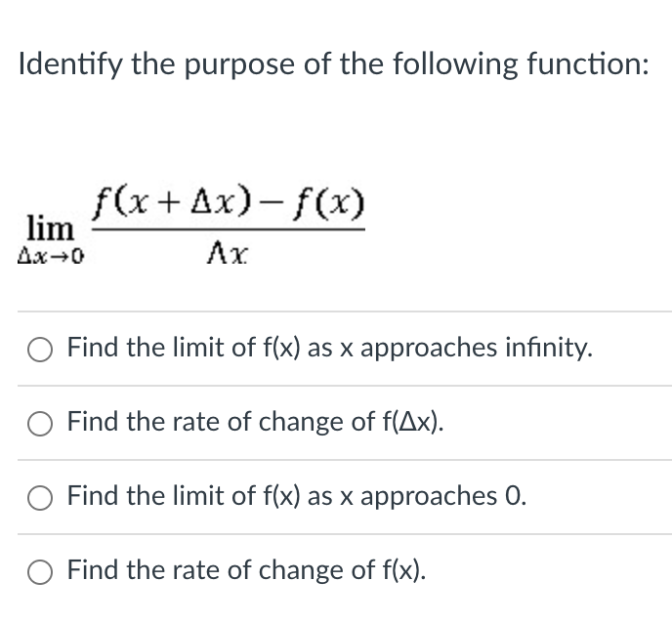Image resolution: width=672 pixels, height=623 pixels.
Task: Click the numerator f(x+Δx)−f(x) of the formula
Action: click(230, 203)
